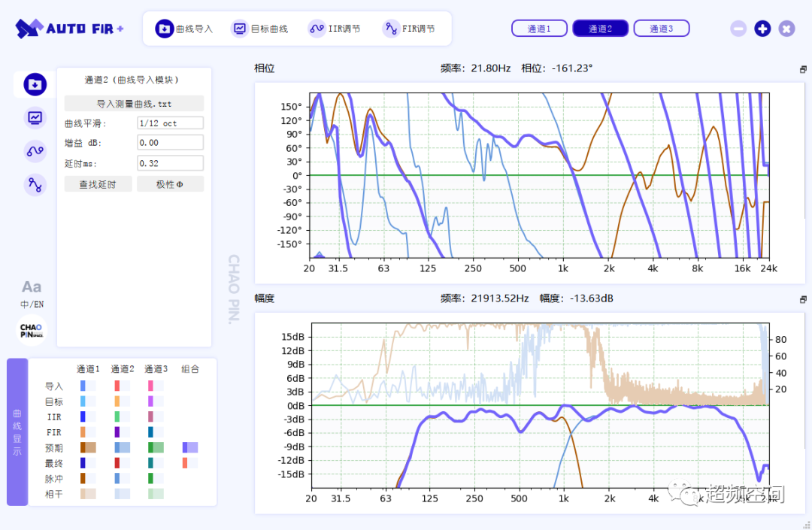This screenshot has width=812, height=530.
Task: Toggle 通道3 导入 curve visibility
Action: (156, 386)
